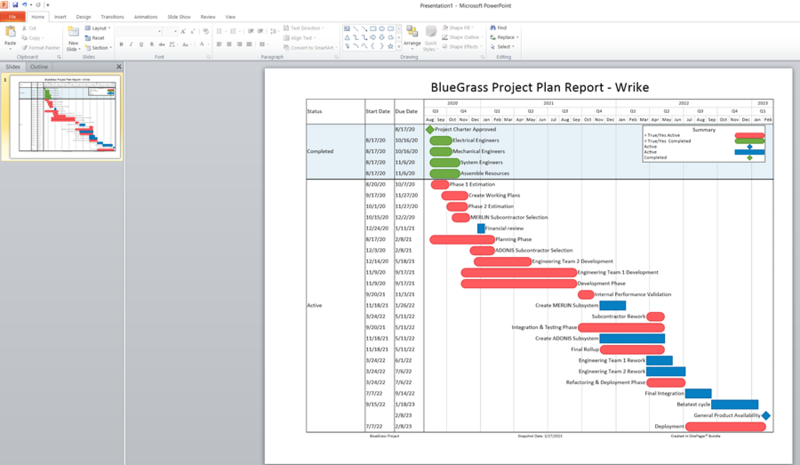The image size is (800, 465).
Task: Click the Save icon in Quick Access Toolbar
Action: pos(15,5)
